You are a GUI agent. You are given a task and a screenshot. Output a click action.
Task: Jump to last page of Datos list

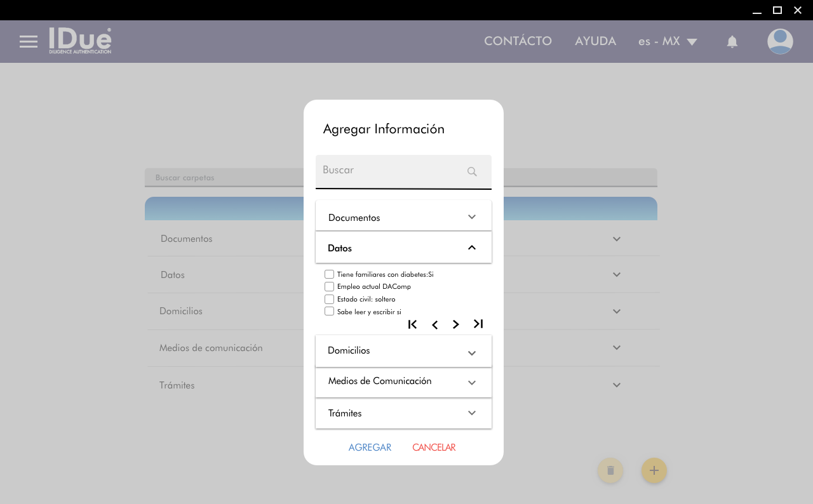coord(478,324)
